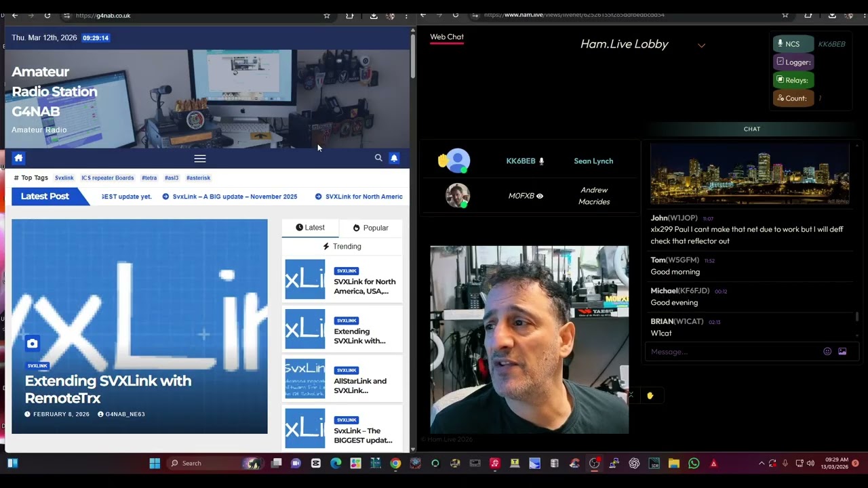Show hidden system tray icons chevron
The image size is (868, 488).
tap(761, 464)
